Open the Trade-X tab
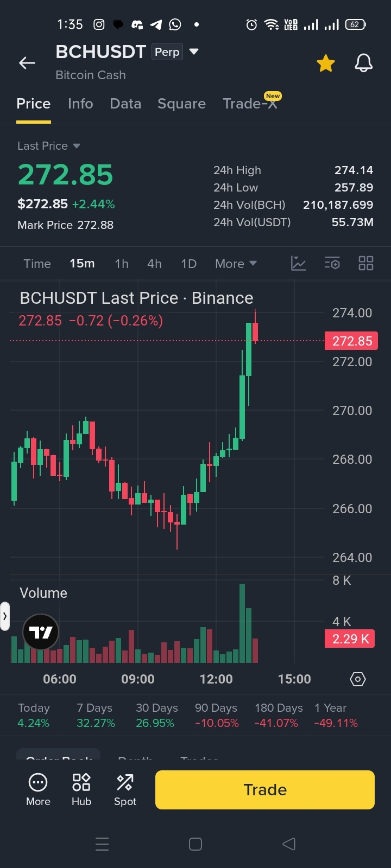This screenshot has height=868, width=391. pyautogui.click(x=250, y=104)
